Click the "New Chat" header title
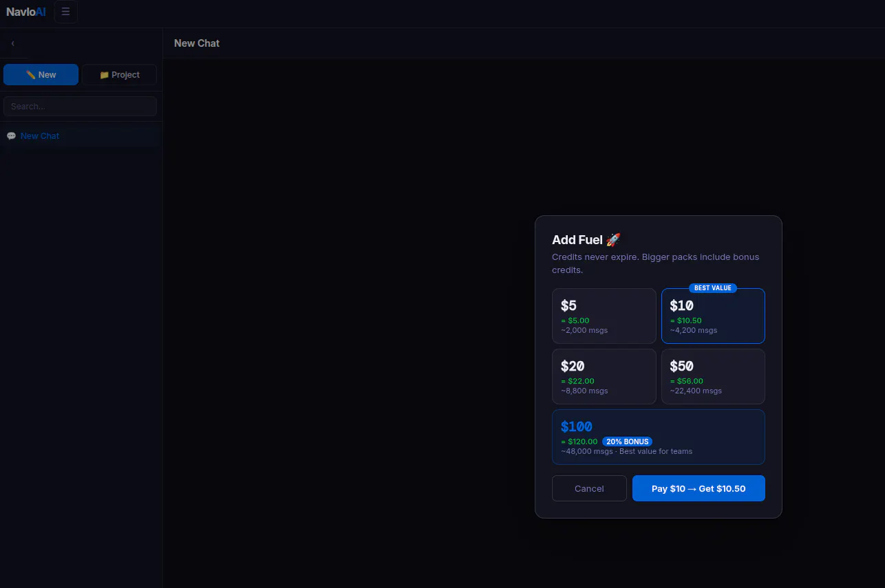885x588 pixels. coord(197,43)
